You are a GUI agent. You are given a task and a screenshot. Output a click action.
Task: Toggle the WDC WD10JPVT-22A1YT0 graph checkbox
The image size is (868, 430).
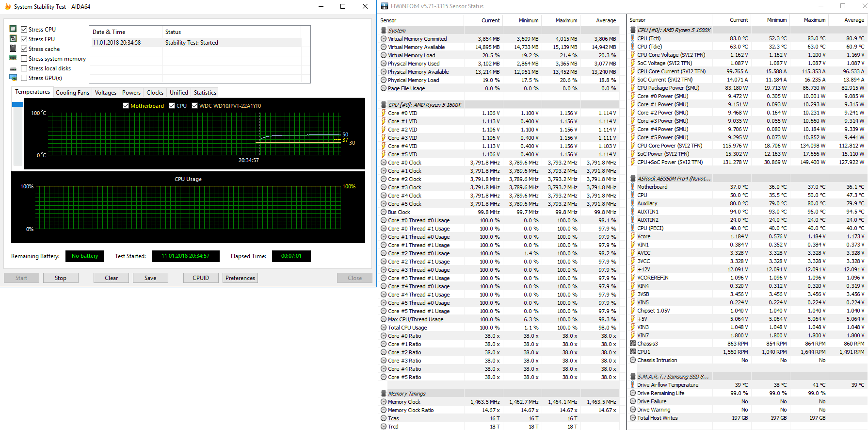coord(194,106)
